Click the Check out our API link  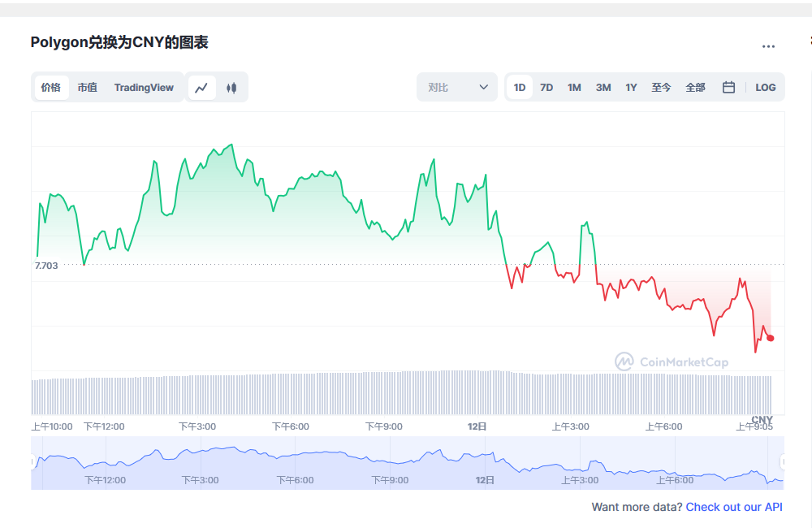pyautogui.click(x=734, y=507)
